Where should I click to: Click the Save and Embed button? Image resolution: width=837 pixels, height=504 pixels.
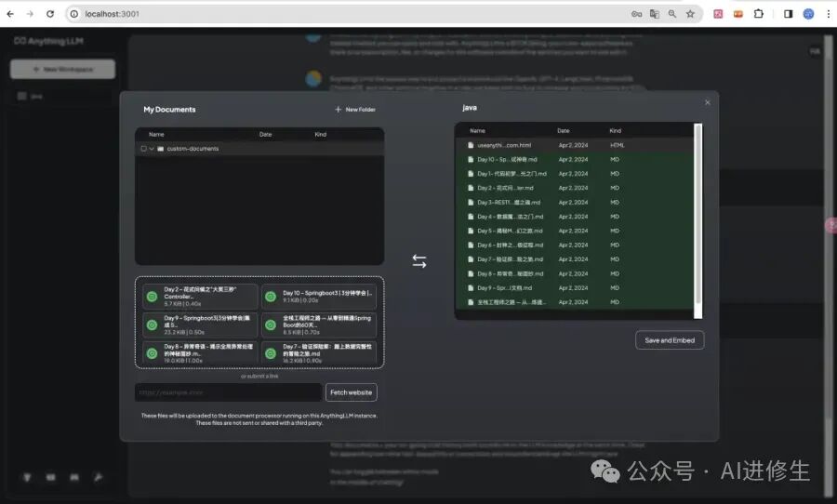pos(670,340)
